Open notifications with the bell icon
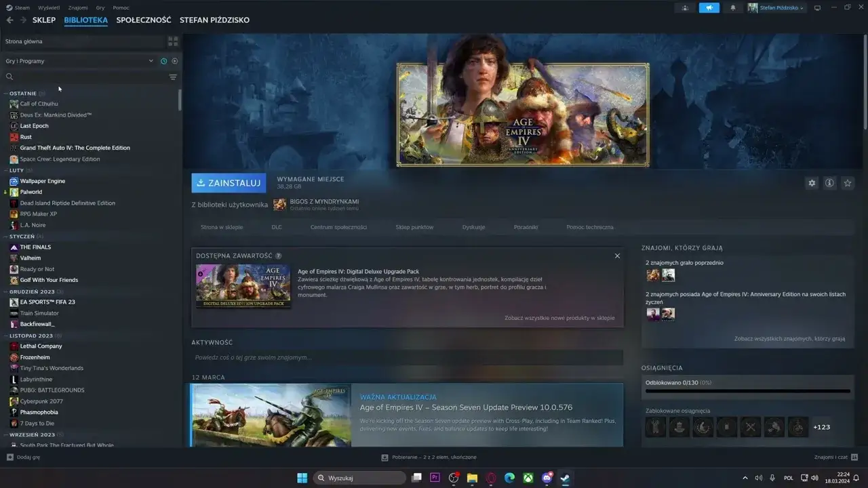 pos(733,7)
